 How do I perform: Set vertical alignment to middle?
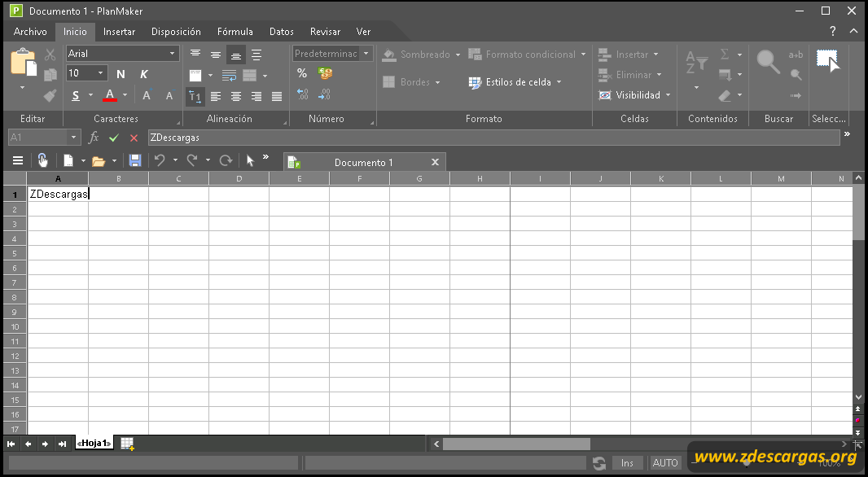click(216, 55)
